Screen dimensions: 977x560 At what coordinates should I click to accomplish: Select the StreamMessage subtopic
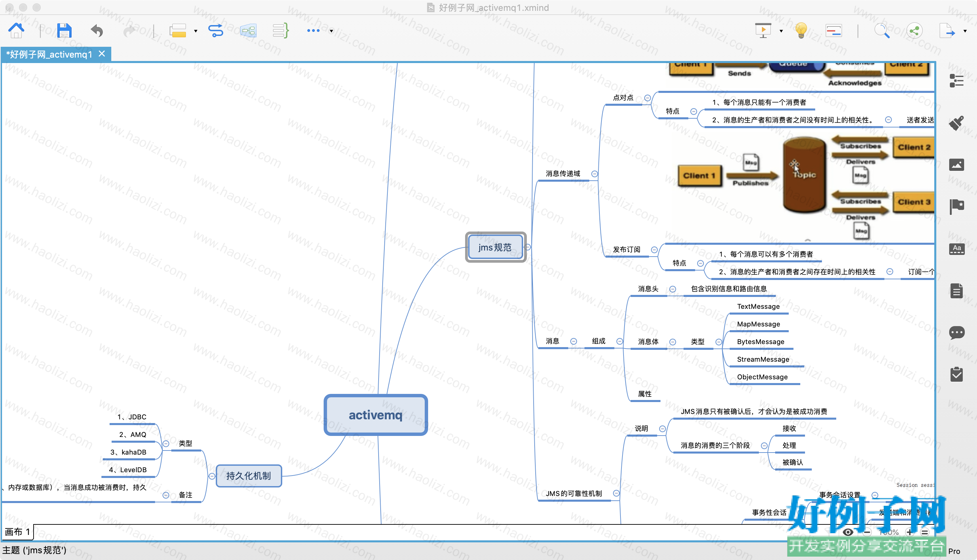763,360
